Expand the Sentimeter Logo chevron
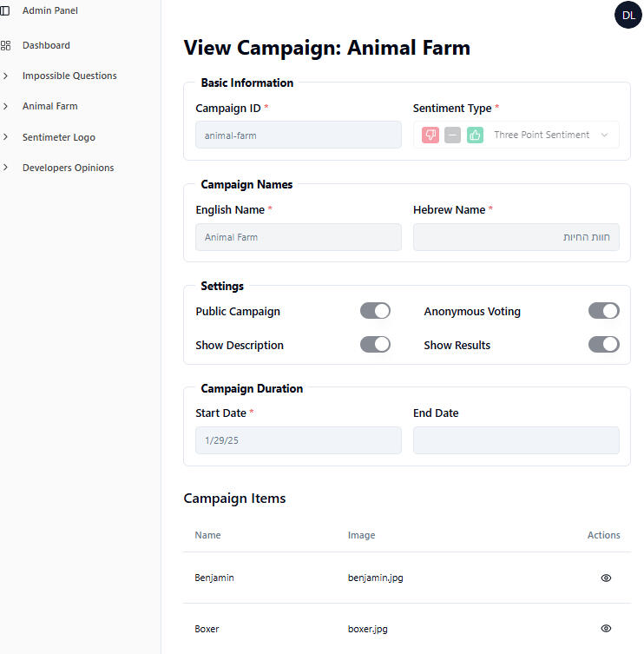 5,137
